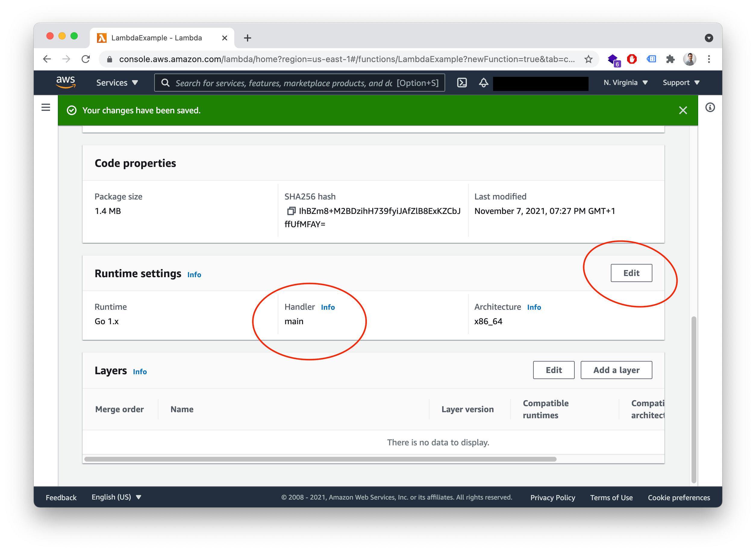Open the AWS hamburger navigation menu
Screen dimensions: 756x552
click(x=45, y=107)
